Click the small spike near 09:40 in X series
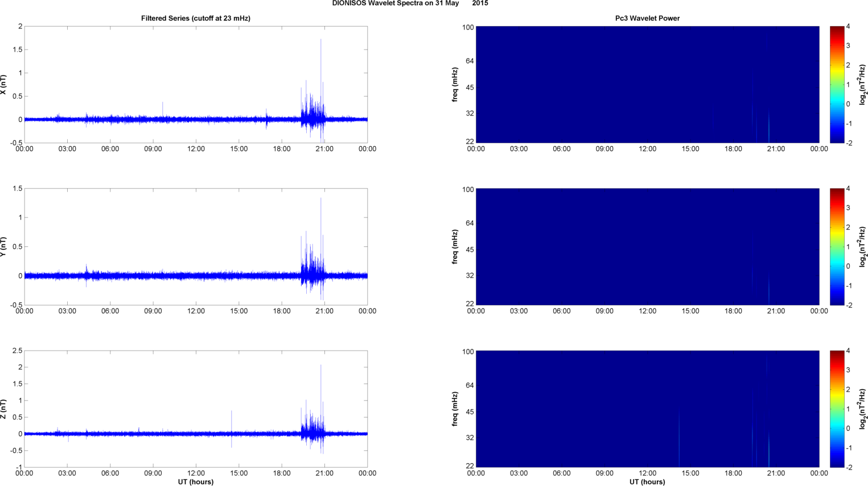 (x=162, y=109)
